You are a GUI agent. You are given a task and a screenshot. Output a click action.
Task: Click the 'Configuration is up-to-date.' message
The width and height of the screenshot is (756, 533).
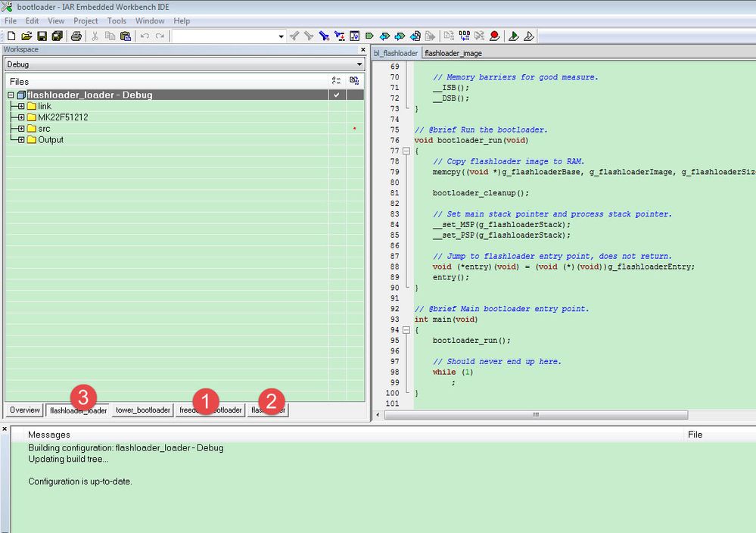click(80, 482)
